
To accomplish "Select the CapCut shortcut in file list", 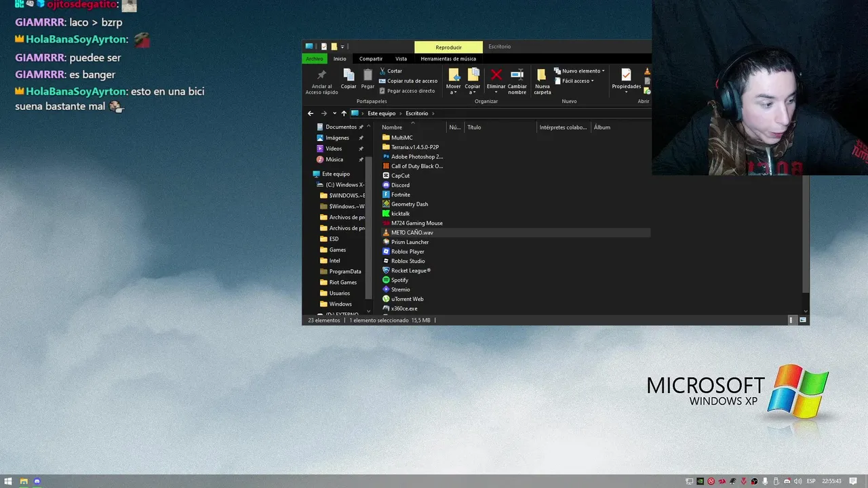I will coord(396,176).
